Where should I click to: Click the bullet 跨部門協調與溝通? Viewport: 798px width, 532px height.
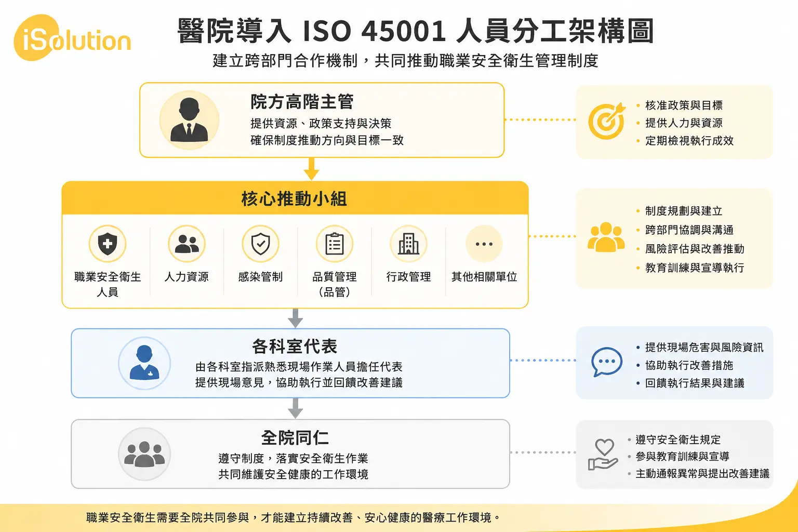click(689, 230)
